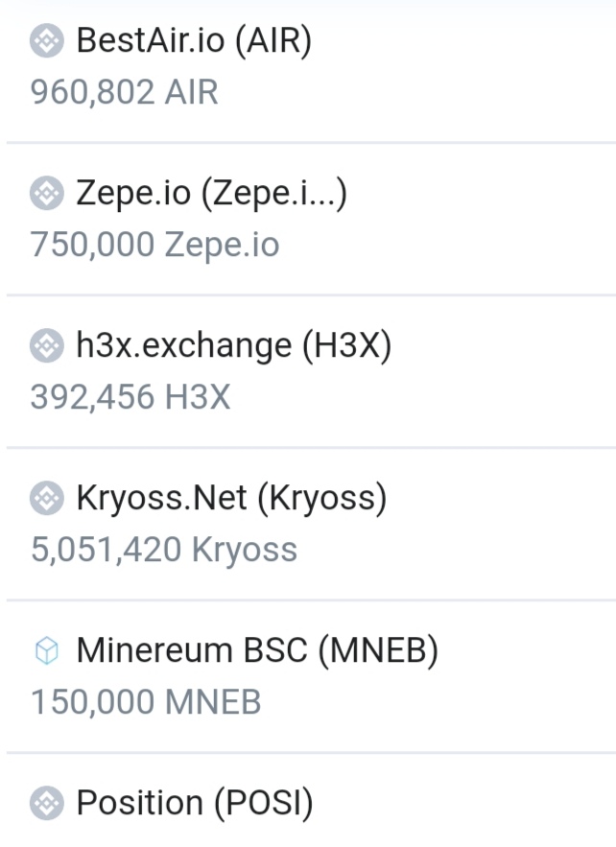This screenshot has width=616, height=847.
Task: Open the Zepe.io (Zepe.i...) token name
Action: pyautogui.click(x=211, y=194)
